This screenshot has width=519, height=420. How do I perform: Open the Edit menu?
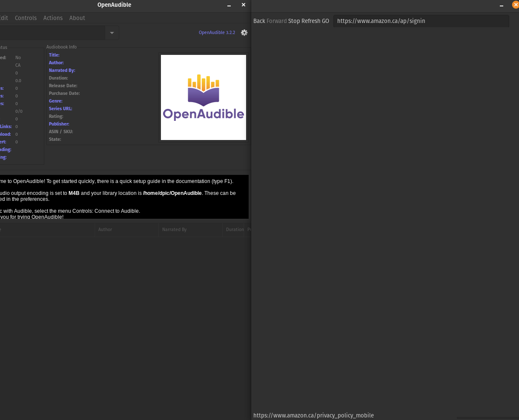coord(4,18)
